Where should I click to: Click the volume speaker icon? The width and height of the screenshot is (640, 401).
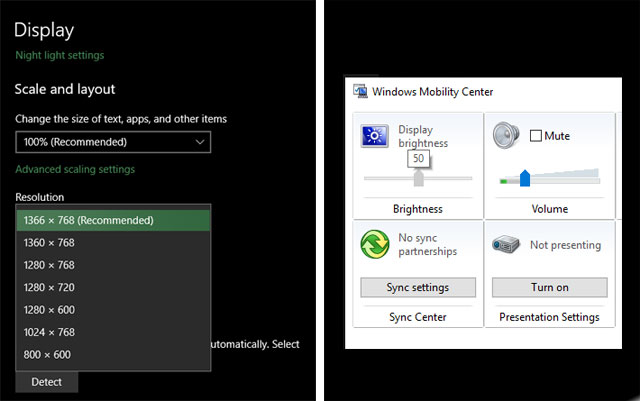click(507, 137)
